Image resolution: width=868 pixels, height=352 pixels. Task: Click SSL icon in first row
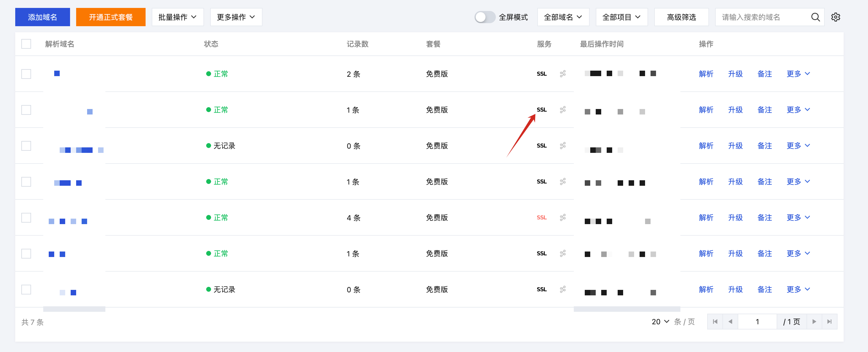point(541,74)
